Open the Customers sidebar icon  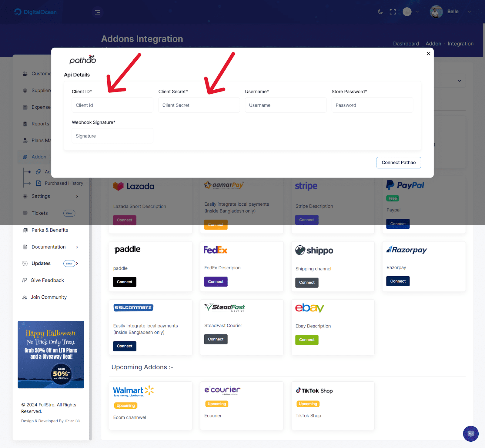pyautogui.click(x=25, y=74)
